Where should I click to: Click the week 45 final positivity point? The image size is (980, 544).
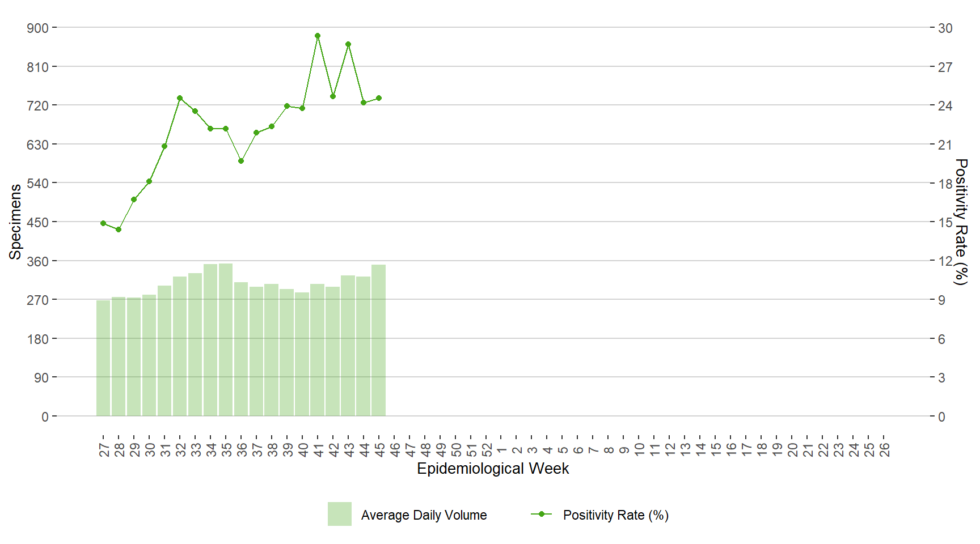click(379, 98)
